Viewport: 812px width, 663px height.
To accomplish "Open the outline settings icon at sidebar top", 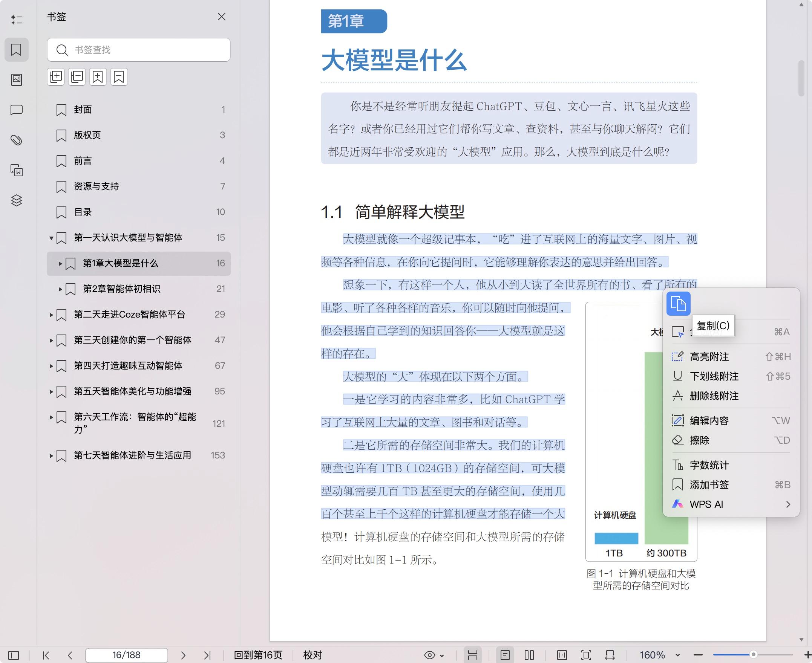I will 17,20.
